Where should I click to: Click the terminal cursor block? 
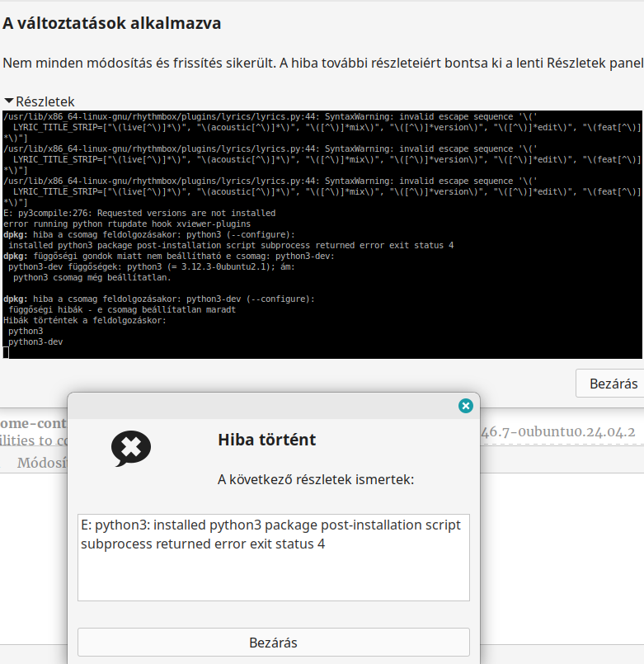(6, 352)
